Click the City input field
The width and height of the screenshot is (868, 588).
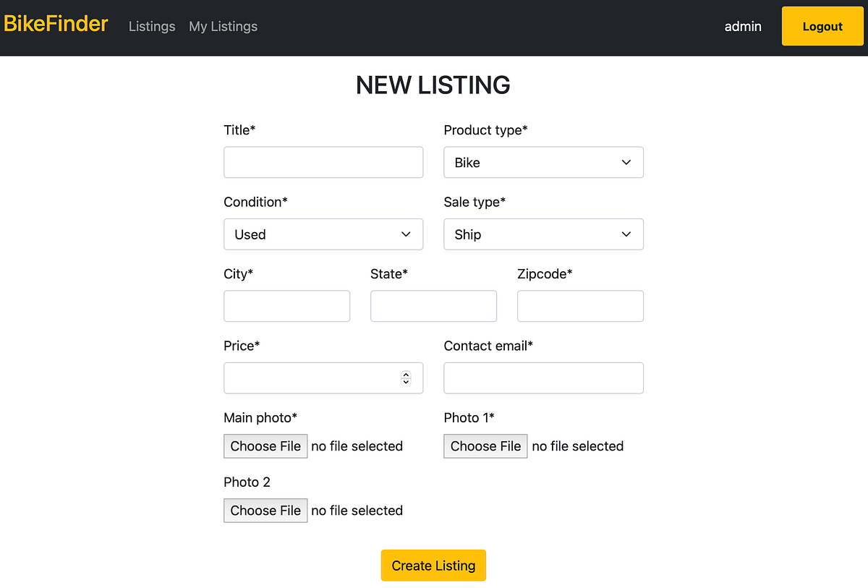coord(286,306)
